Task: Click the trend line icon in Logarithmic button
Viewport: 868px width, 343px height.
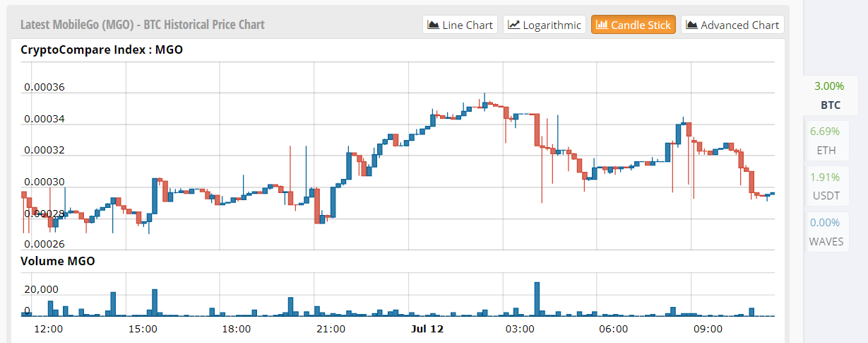Action: [x=514, y=25]
